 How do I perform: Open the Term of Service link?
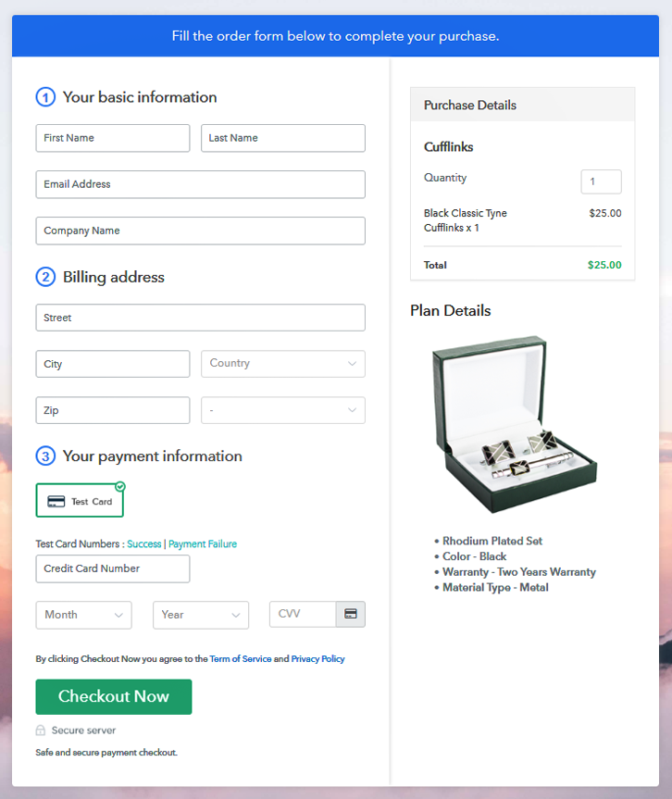click(x=241, y=659)
